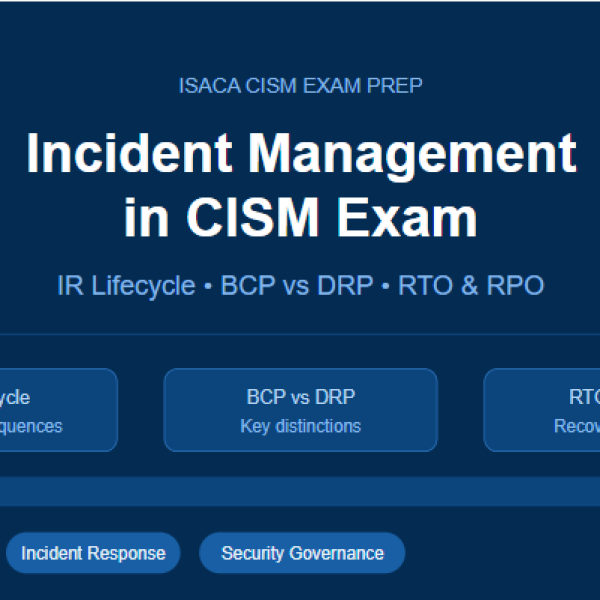
Task: Click the 'Key distinctions' card caption
Action: [x=300, y=426]
